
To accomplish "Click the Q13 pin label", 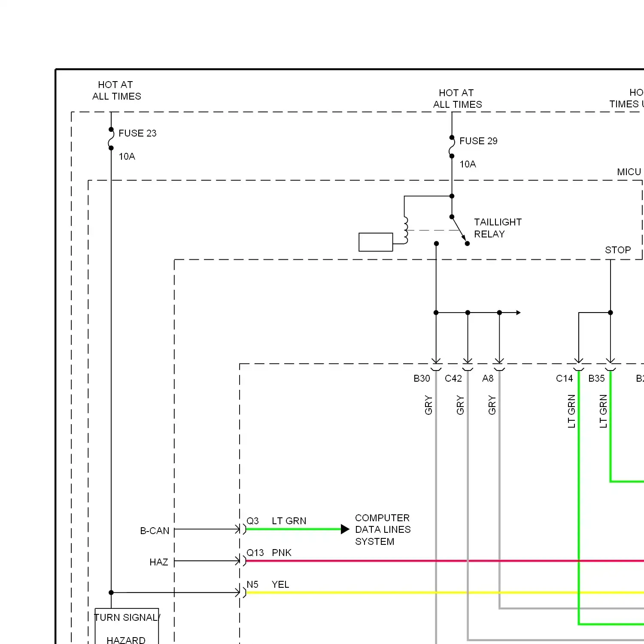I will coord(255,553).
